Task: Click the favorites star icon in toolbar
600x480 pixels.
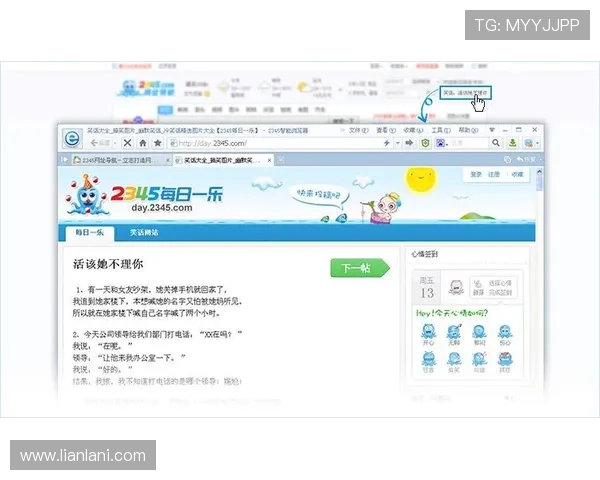Action: [x=157, y=143]
